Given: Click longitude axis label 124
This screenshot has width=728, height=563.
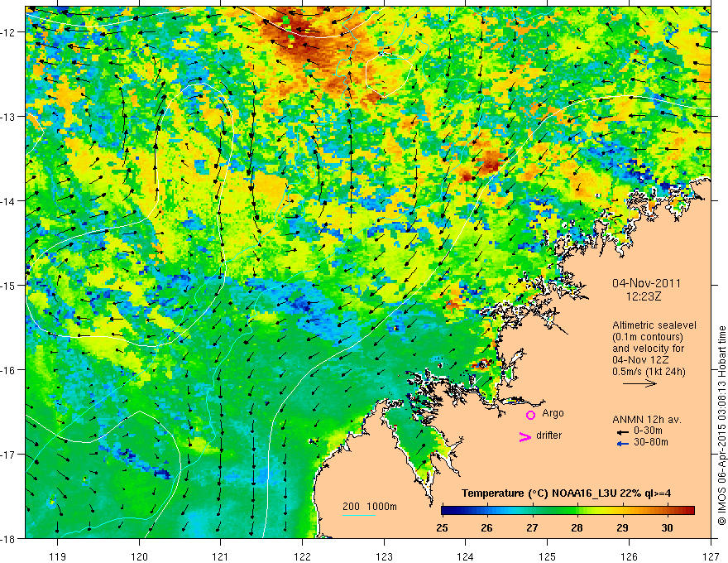Looking at the screenshot, I should pos(466,556).
